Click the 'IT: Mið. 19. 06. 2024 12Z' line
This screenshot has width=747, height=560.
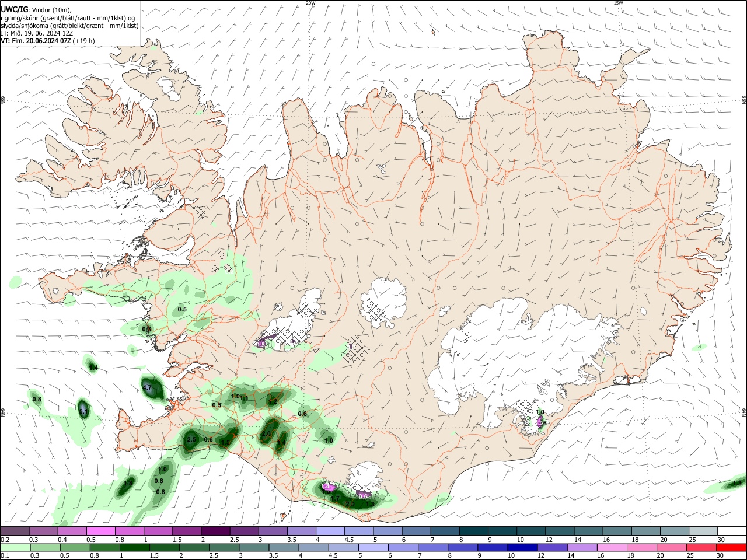[37, 33]
